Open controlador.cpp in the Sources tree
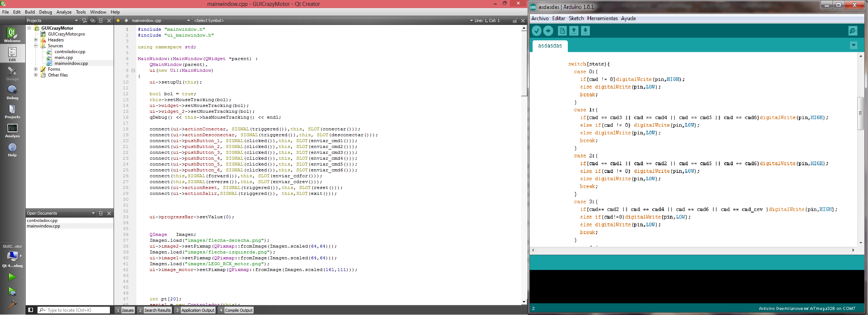This screenshot has width=868, height=315. tap(70, 51)
